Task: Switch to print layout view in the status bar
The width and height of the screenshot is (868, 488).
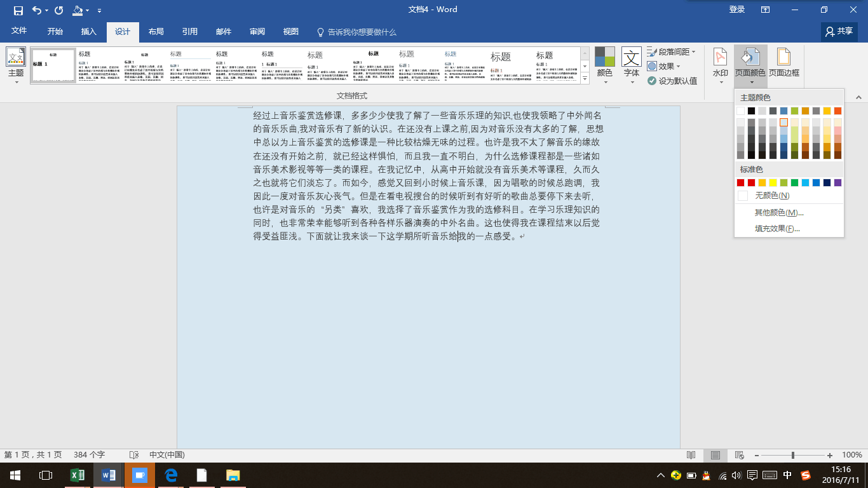Action: 715,456
